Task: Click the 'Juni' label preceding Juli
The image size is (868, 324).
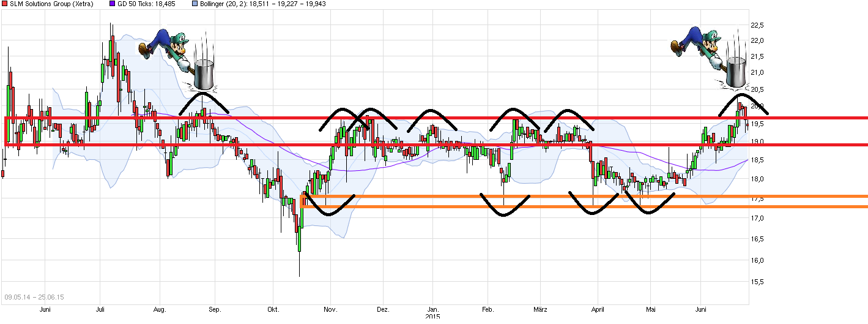Action: (45, 310)
